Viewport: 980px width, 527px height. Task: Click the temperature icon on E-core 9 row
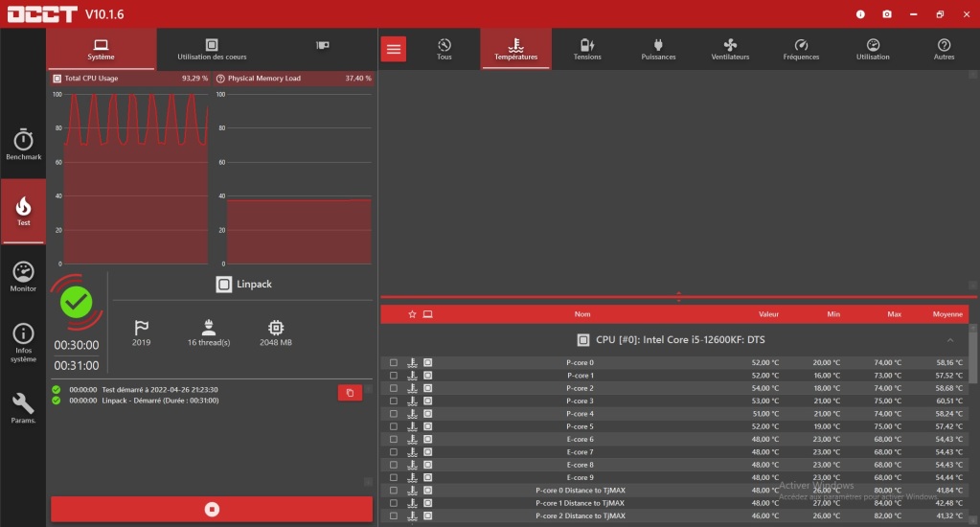pos(412,477)
